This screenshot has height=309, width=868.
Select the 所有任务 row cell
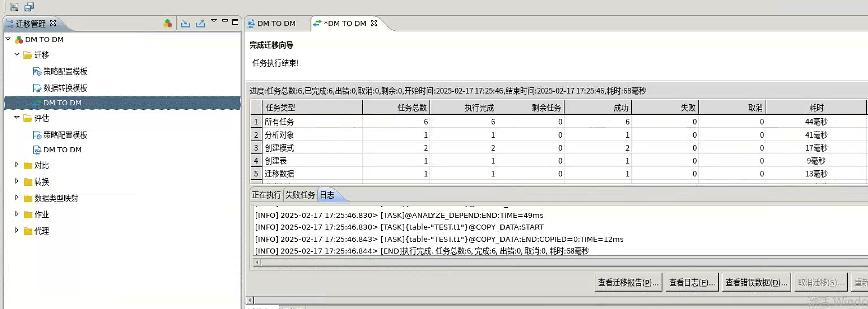312,122
